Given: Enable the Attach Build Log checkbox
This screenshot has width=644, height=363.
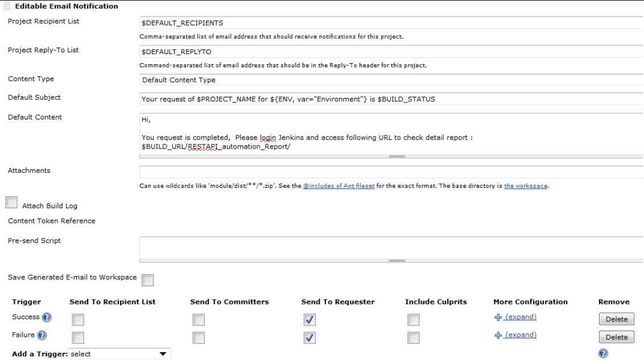Looking at the screenshot, I should click(x=11, y=203).
